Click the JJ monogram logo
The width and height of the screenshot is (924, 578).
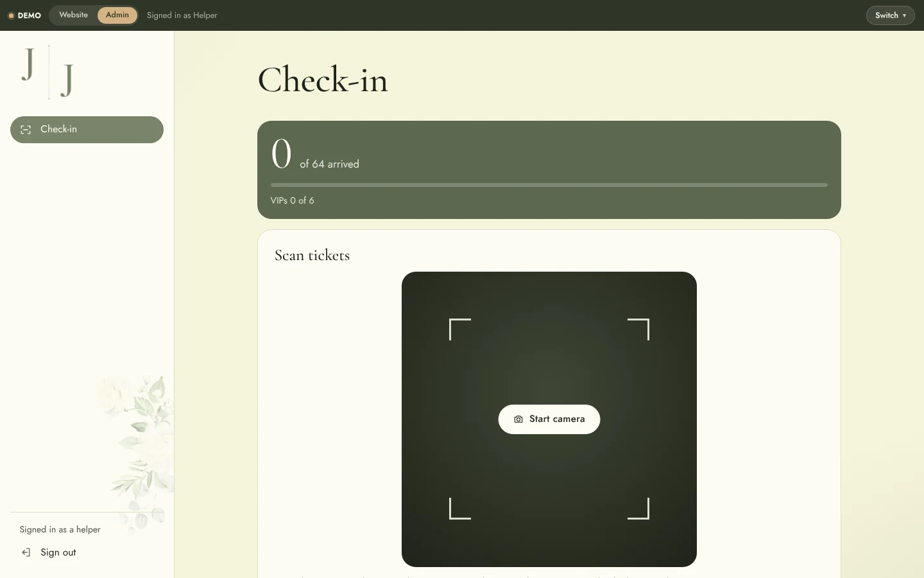click(x=48, y=72)
